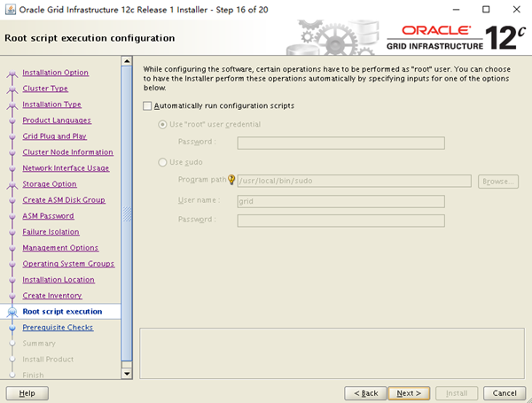Enable Automatically run configuration scripts checkbox
Image resolution: width=532 pixels, height=403 pixels.
[147, 106]
